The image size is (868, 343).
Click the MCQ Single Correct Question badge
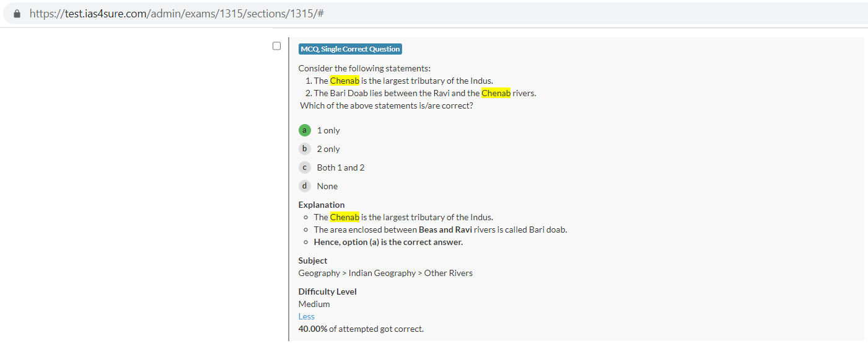(350, 49)
